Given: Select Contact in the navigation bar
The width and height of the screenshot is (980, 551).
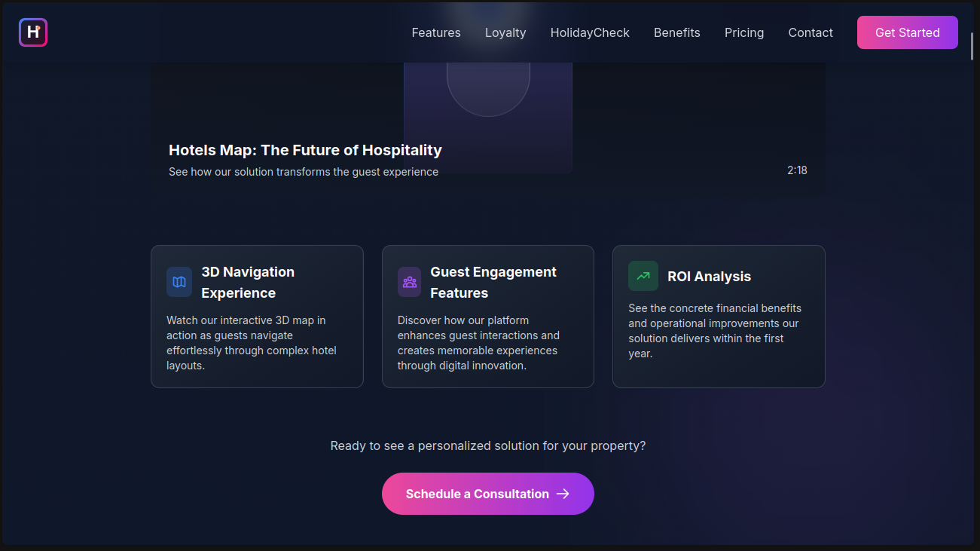Looking at the screenshot, I should pos(811,32).
